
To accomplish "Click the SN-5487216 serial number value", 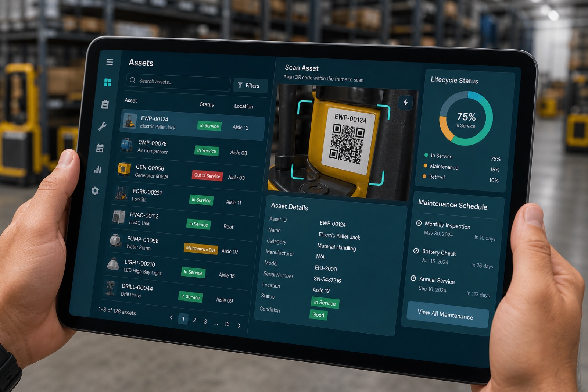I will coord(327,280).
